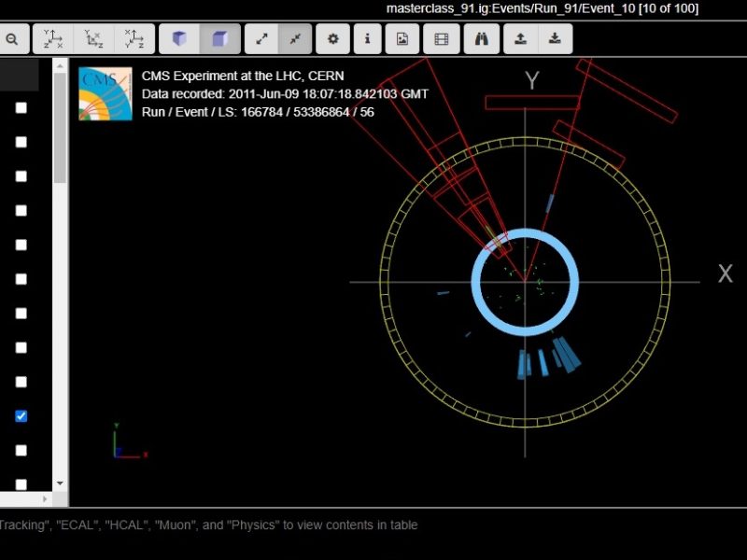The height and width of the screenshot is (560, 747).
Task: Uncheck the blue checked checkbox in the list
Action: [21, 416]
